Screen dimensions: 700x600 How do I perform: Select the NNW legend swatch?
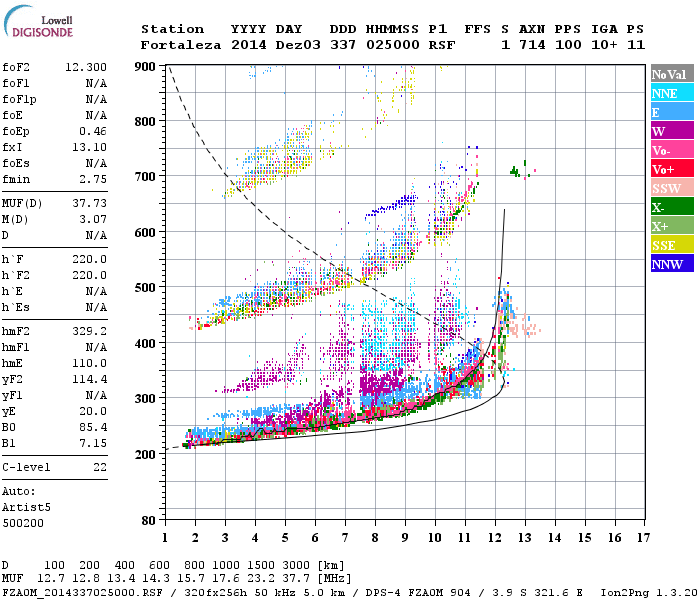pyautogui.click(x=672, y=263)
